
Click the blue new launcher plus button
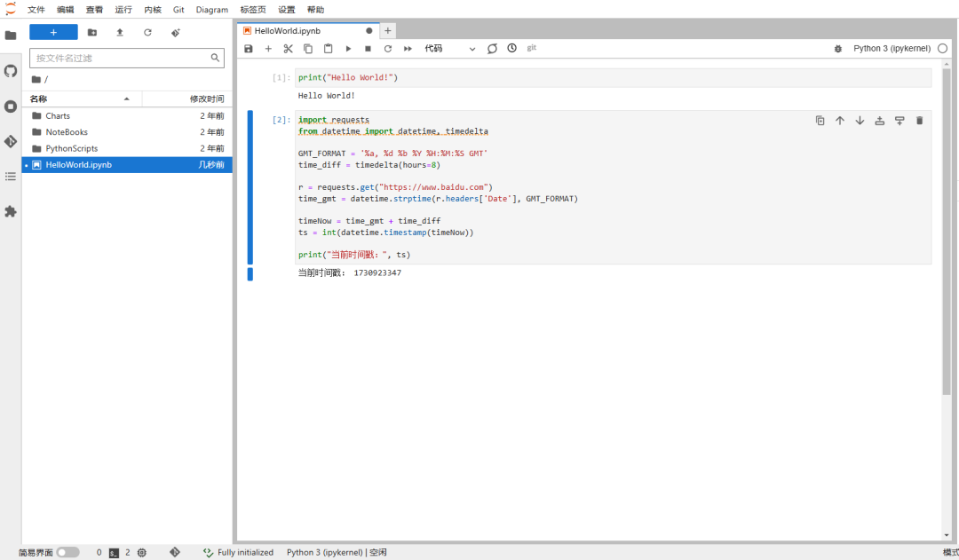click(x=54, y=33)
